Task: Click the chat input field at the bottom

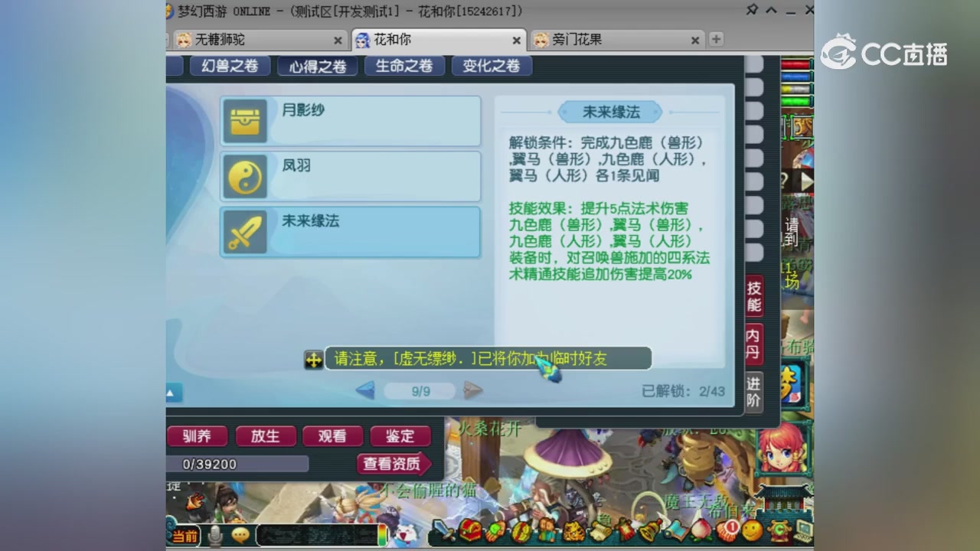Action: click(x=319, y=536)
